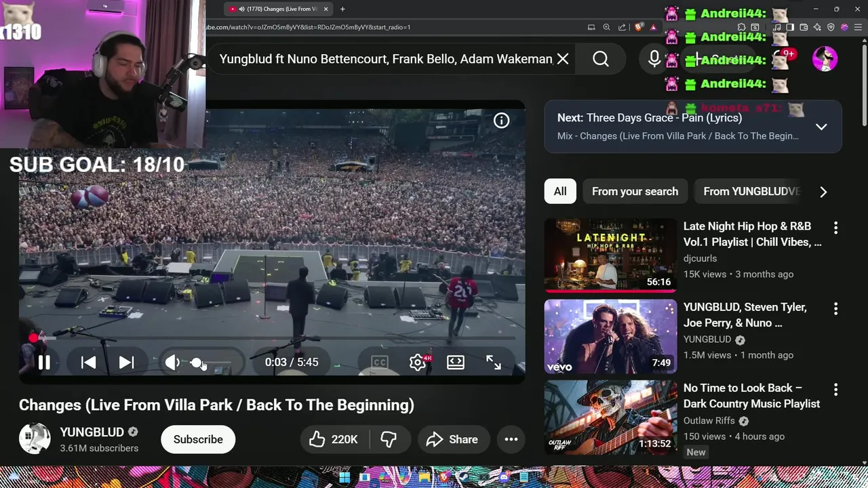The image size is (868, 488).
Task: Open the more actions three-dot menu
Action: point(511,439)
